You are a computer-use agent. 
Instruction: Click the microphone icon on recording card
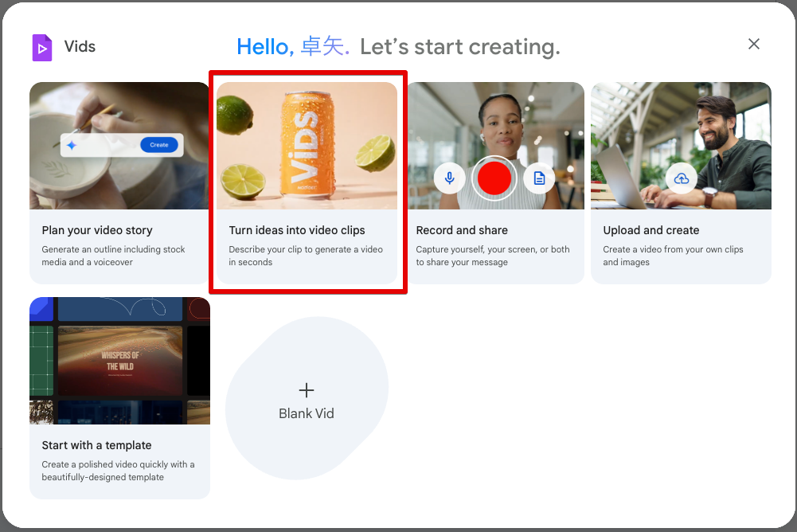click(450, 178)
